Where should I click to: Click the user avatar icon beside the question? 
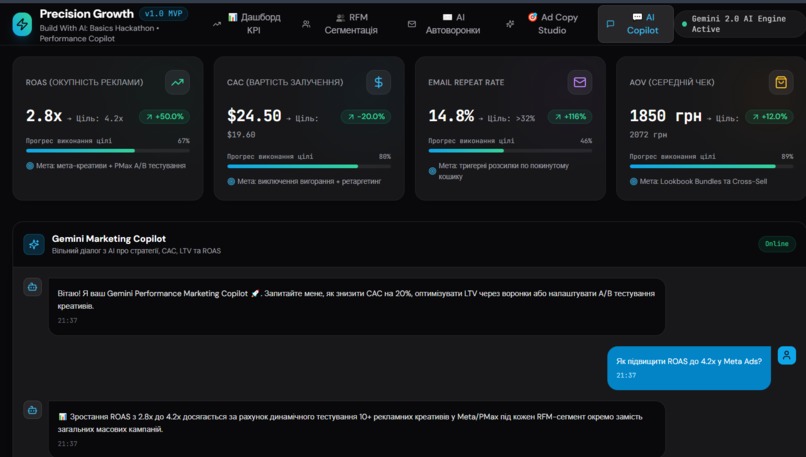pos(786,355)
